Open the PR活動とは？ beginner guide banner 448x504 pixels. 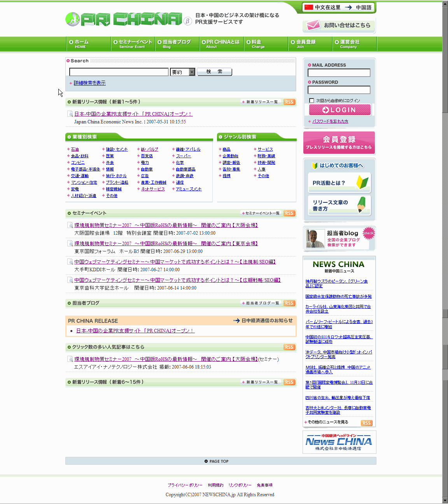point(339,183)
